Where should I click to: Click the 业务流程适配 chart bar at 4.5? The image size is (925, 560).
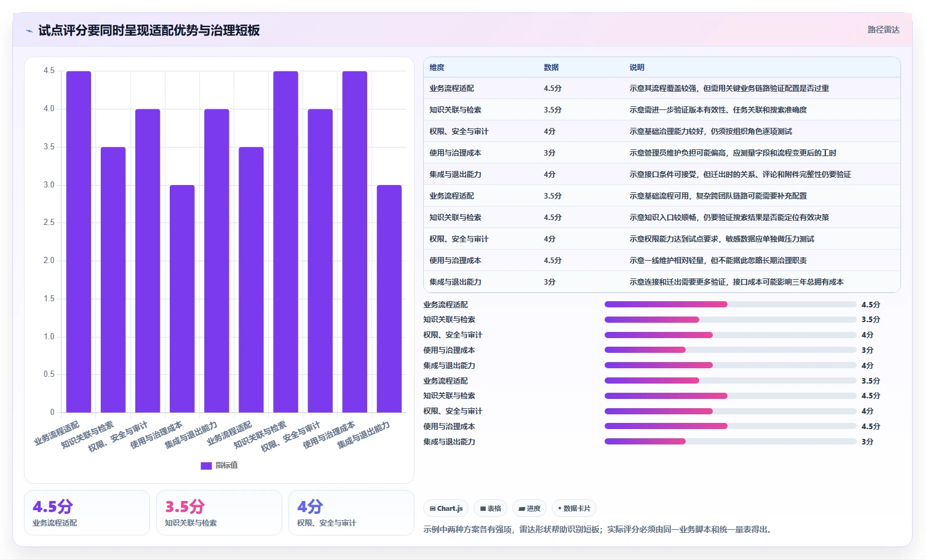(79, 242)
